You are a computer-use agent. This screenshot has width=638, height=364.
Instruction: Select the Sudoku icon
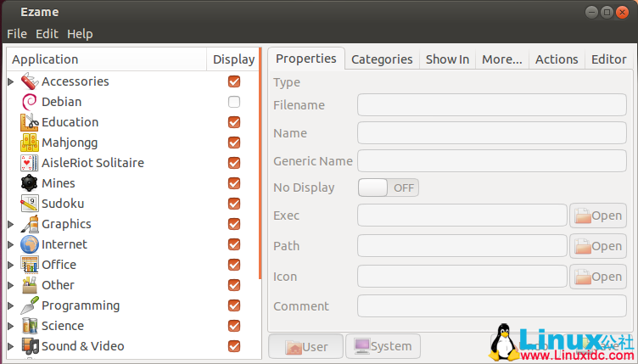click(29, 204)
